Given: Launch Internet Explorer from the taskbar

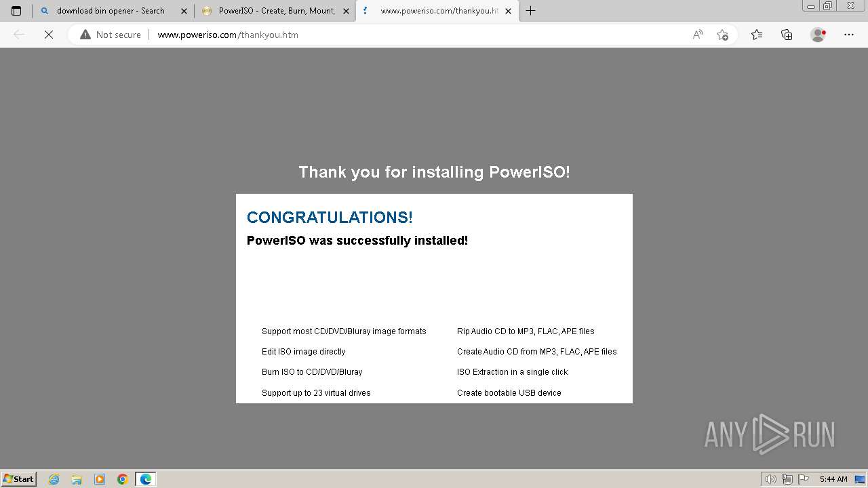Looking at the screenshot, I should pyautogui.click(x=54, y=479).
